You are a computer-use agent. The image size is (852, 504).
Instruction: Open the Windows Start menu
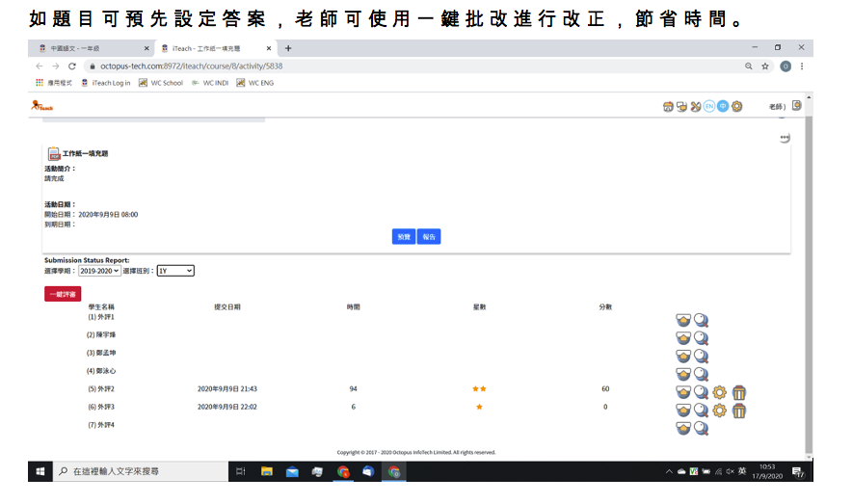tap(40, 471)
